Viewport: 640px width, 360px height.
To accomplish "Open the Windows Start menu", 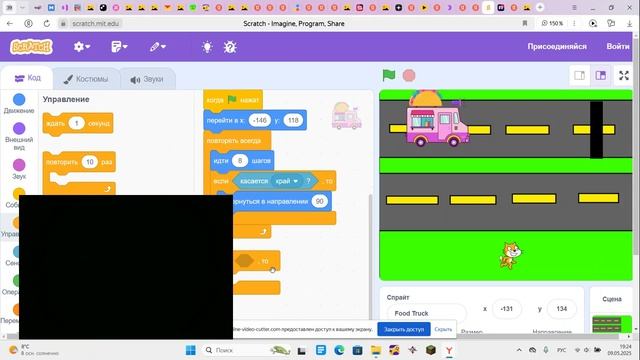I will tap(190, 350).
